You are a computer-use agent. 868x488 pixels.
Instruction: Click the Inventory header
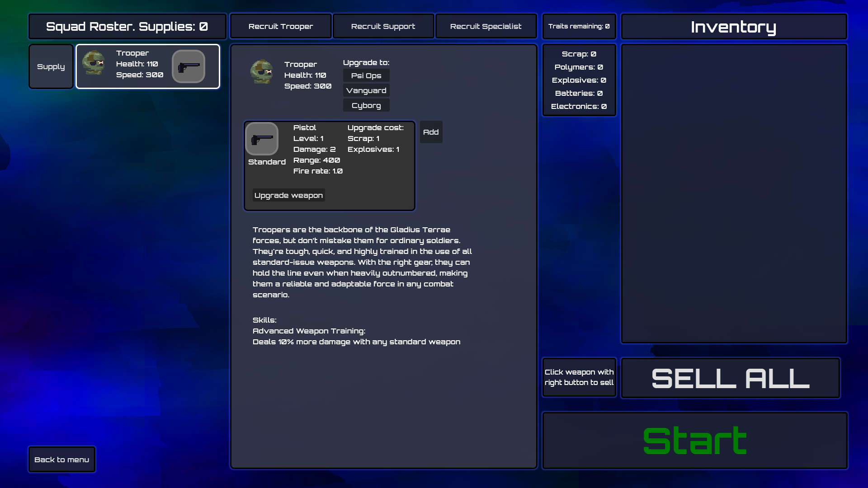point(734,27)
